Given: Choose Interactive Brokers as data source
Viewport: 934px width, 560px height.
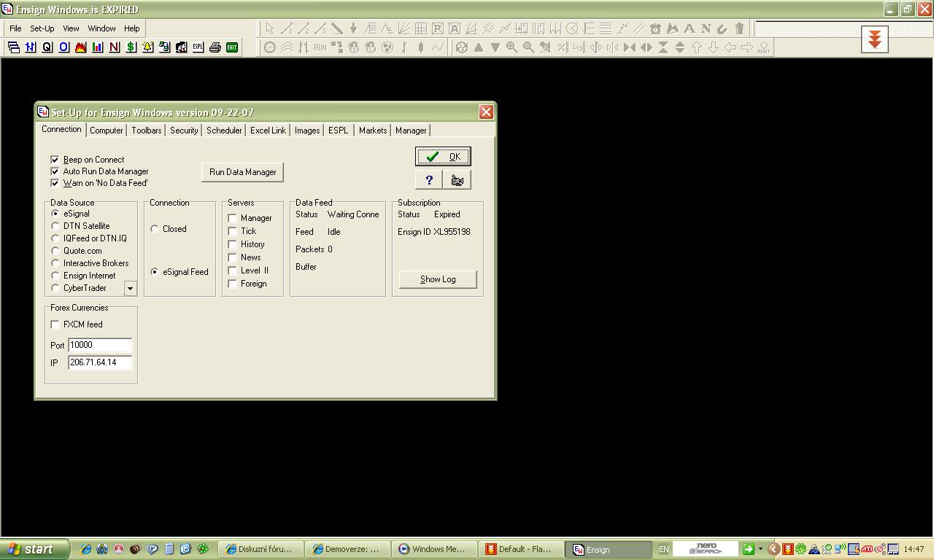Looking at the screenshot, I should [55, 263].
